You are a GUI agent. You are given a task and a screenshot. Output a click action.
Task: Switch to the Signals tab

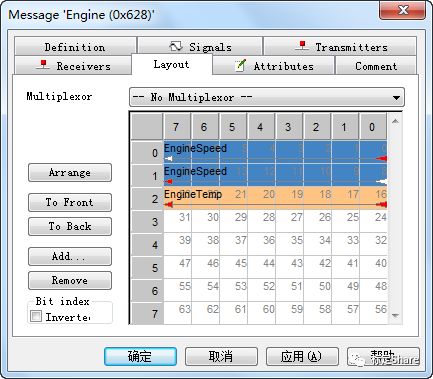200,47
